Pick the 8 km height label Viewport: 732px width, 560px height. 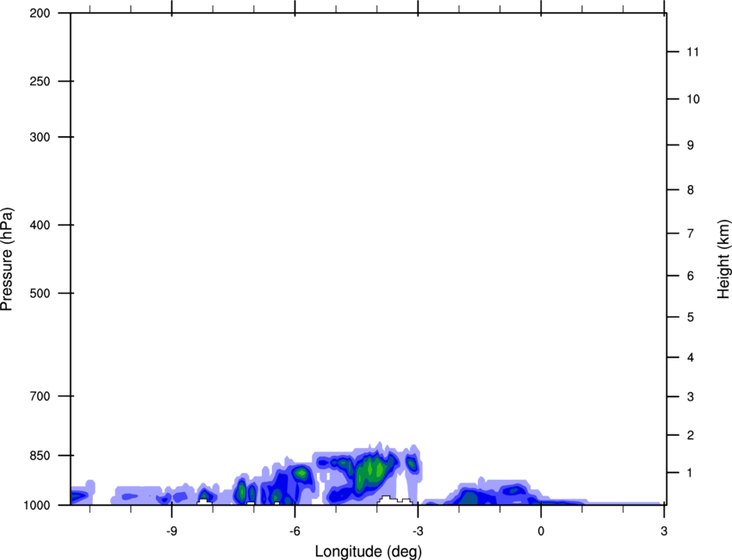pyautogui.click(x=690, y=190)
